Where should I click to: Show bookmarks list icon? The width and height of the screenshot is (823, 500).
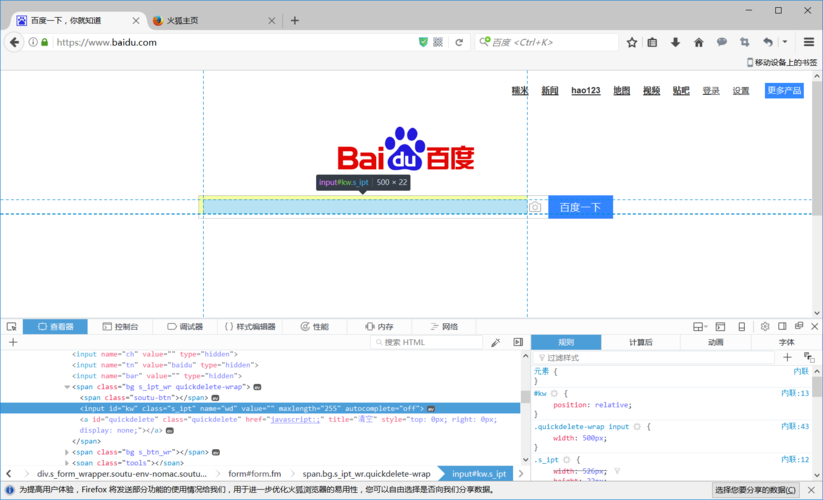652,42
